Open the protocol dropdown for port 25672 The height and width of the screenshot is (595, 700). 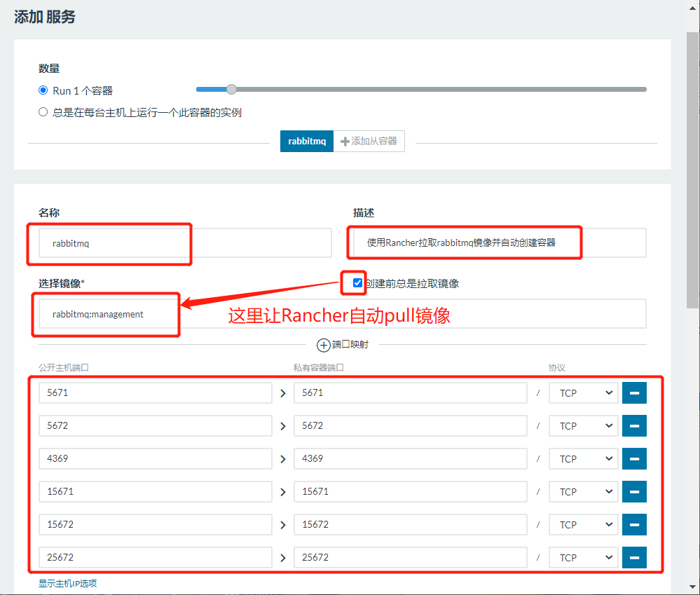583,557
